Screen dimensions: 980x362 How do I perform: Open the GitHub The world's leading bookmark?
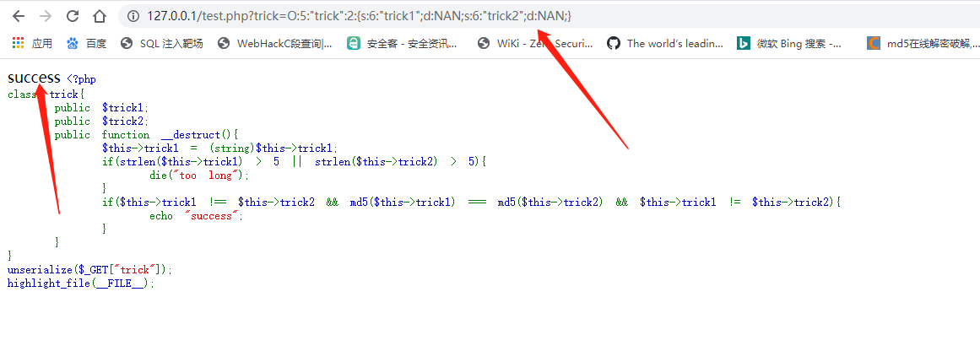[665, 43]
